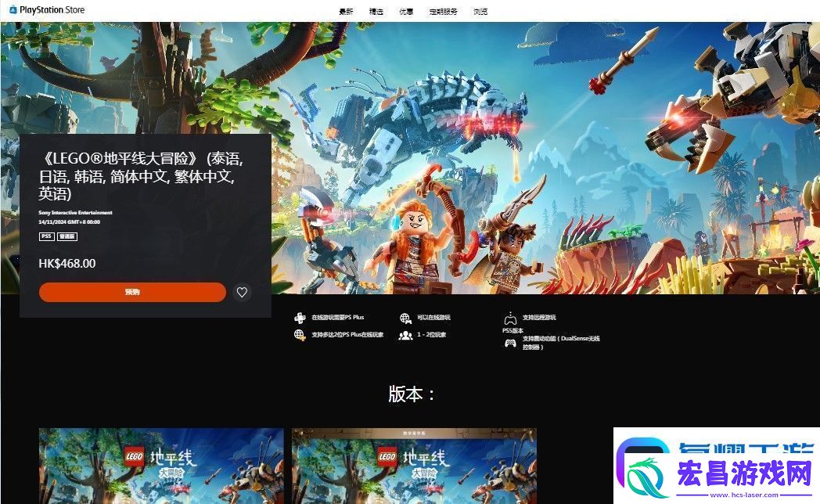Open the second edition thumbnail with gold banner
The width and height of the screenshot is (820, 504).
(414, 466)
